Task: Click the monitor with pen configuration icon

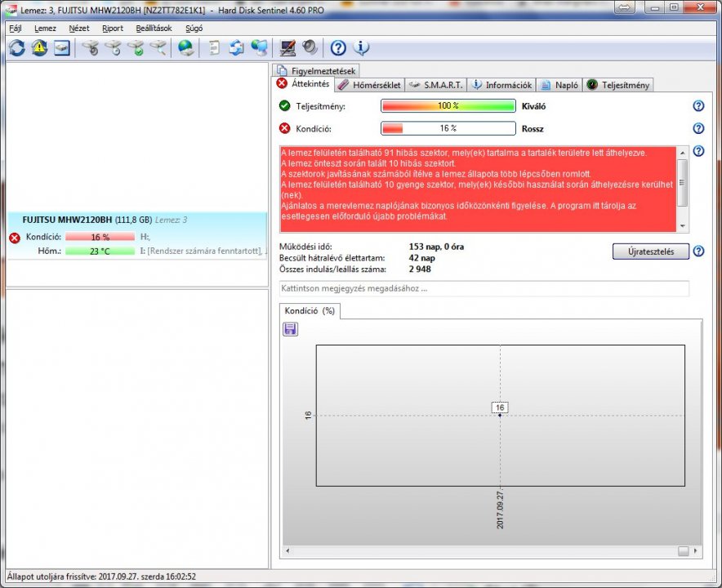Action: click(287, 48)
